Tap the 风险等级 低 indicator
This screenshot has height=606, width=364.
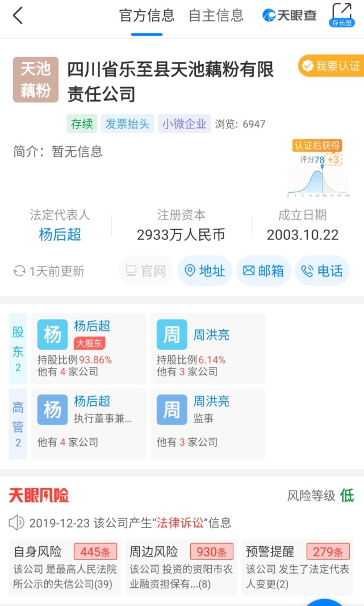point(320,495)
